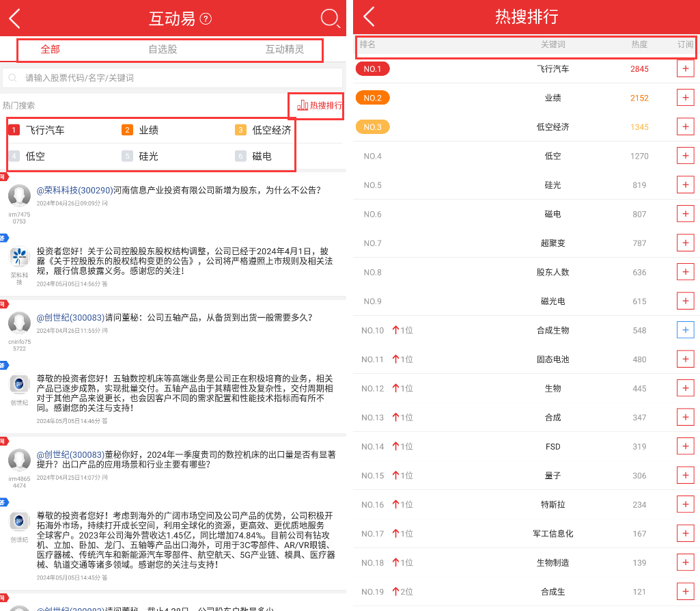Open 荣科科技 answer about 控股股东股权结构调整
The image size is (700, 611).
185,261
